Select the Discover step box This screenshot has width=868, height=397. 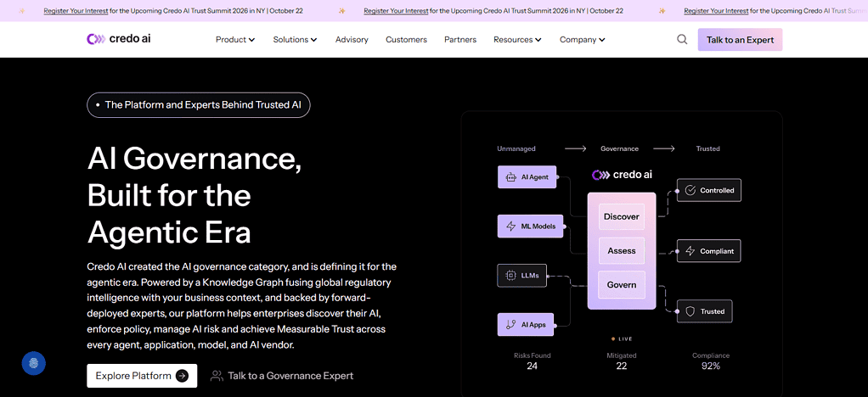621,217
